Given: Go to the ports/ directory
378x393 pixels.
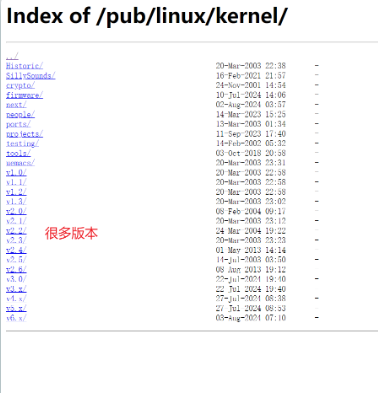Looking at the screenshot, I should [x=18, y=124].
